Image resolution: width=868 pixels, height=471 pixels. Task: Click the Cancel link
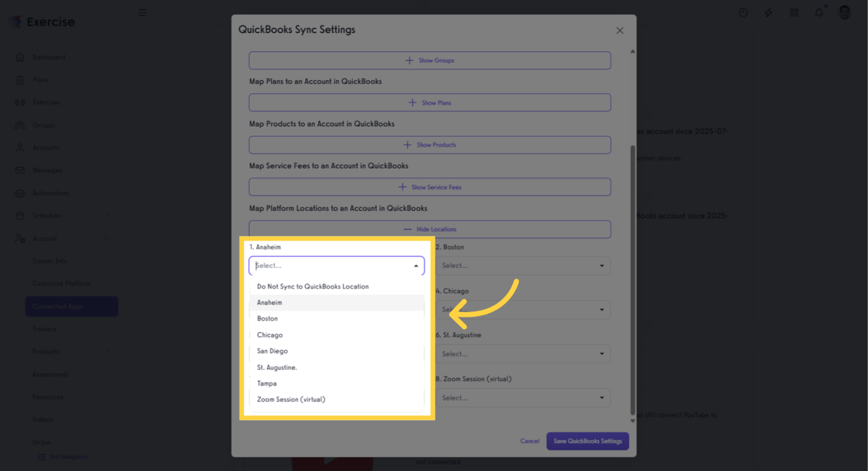(x=529, y=441)
